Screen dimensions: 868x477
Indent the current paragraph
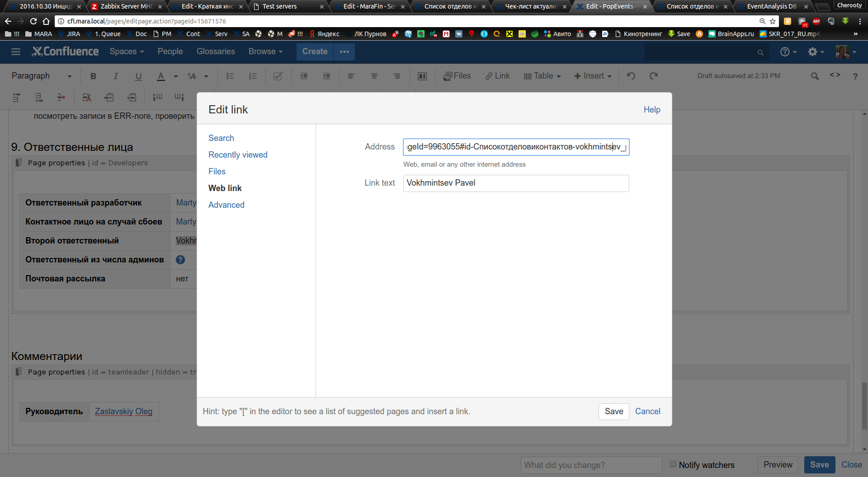326,76
